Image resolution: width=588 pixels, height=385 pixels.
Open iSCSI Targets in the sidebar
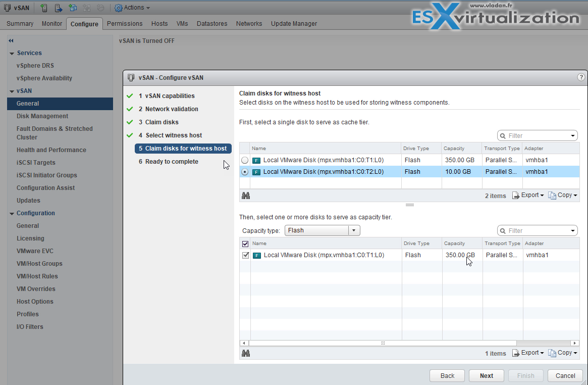36,163
